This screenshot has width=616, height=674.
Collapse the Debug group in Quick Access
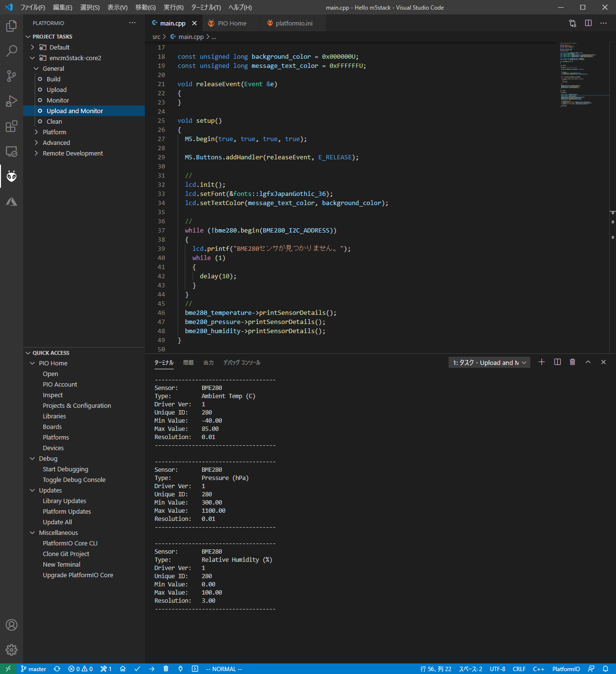click(32, 459)
